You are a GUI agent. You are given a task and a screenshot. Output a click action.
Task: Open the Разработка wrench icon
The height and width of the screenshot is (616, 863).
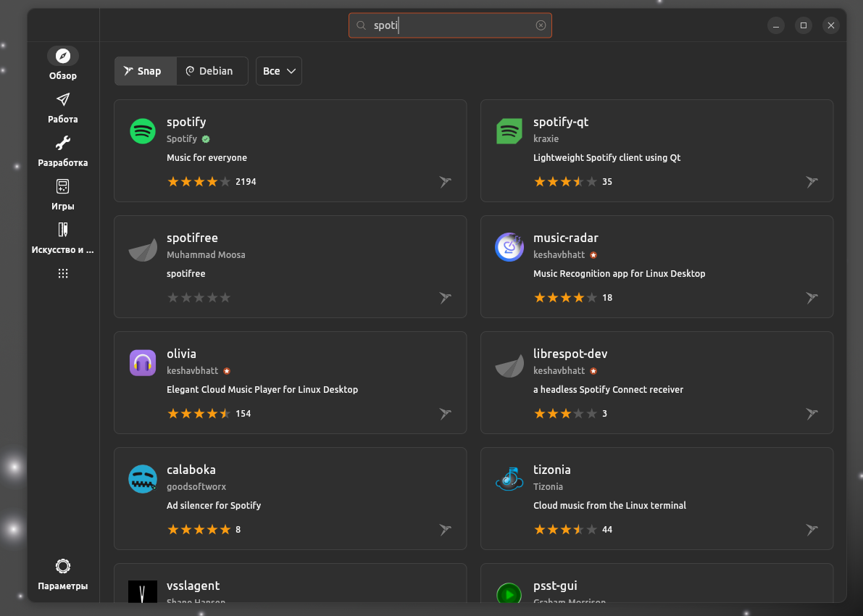tap(63, 143)
